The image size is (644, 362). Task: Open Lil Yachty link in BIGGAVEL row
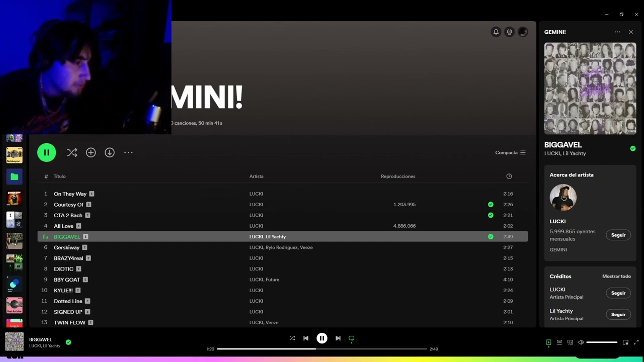pos(276,237)
